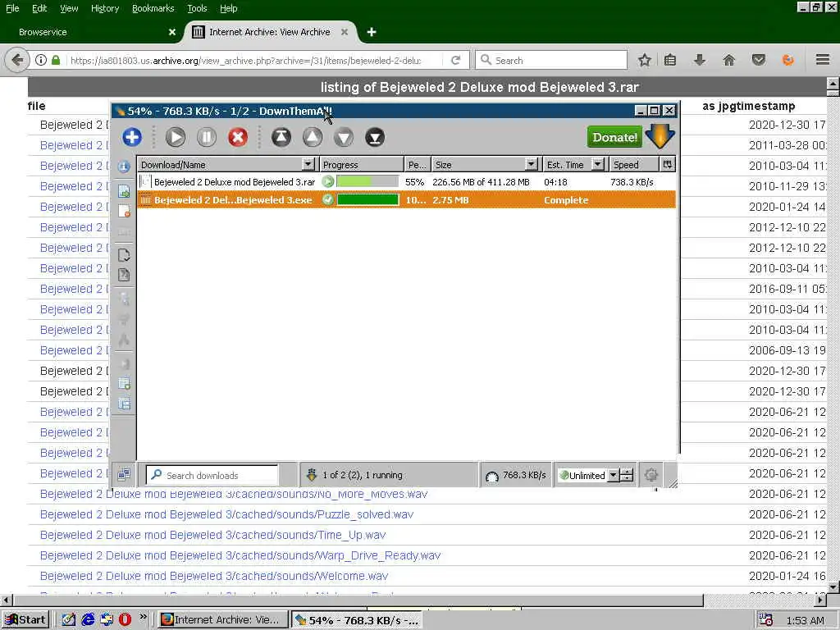Click the 768.3 KB/s status bar speed
This screenshot has width=840, height=630.
click(x=524, y=475)
